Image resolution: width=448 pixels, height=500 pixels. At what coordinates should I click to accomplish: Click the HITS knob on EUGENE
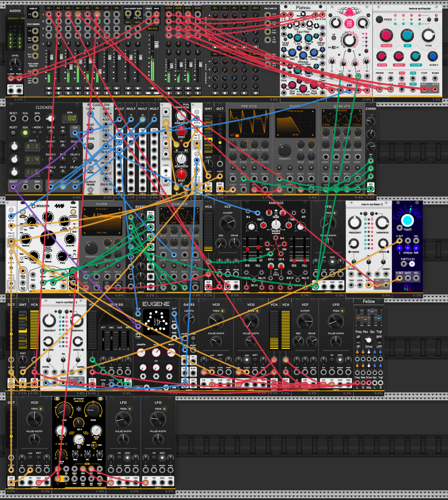[156, 353]
